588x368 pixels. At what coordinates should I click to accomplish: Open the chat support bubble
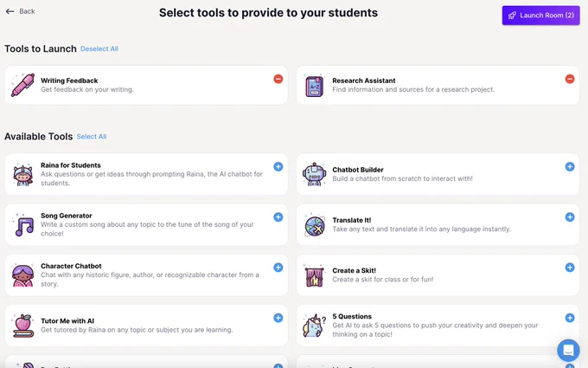[568, 350]
